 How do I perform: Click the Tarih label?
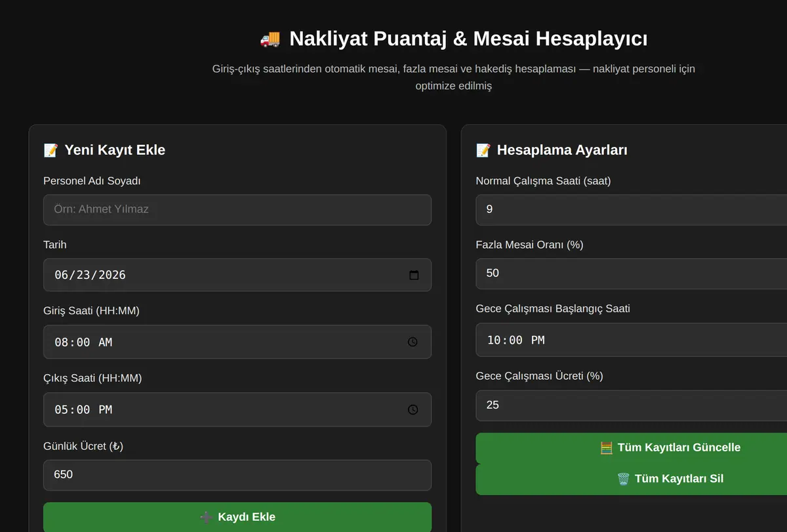point(55,245)
